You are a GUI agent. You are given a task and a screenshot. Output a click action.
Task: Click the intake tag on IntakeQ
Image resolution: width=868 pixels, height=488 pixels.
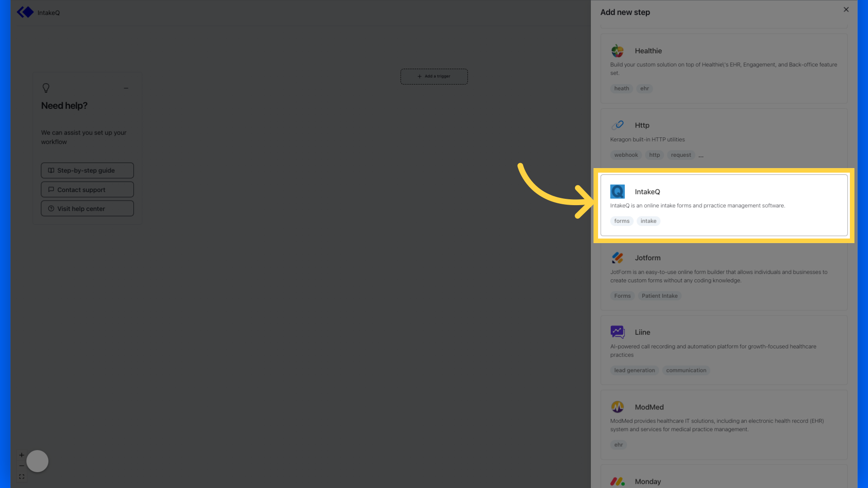648,221
